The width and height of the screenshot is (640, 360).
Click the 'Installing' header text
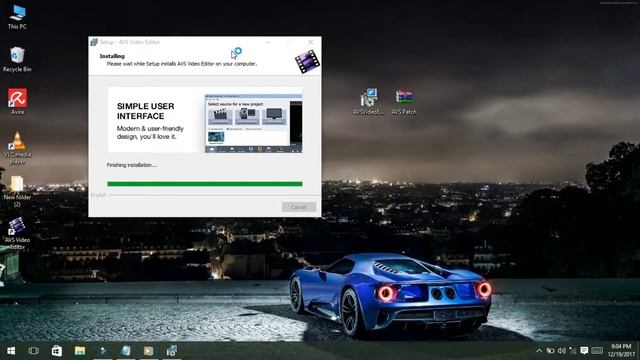112,56
